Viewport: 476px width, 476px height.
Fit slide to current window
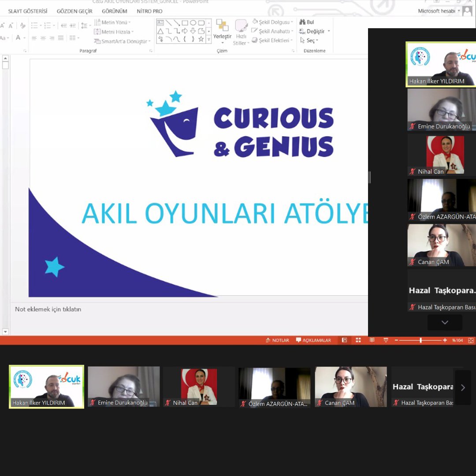pyautogui.click(x=471, y=340)
